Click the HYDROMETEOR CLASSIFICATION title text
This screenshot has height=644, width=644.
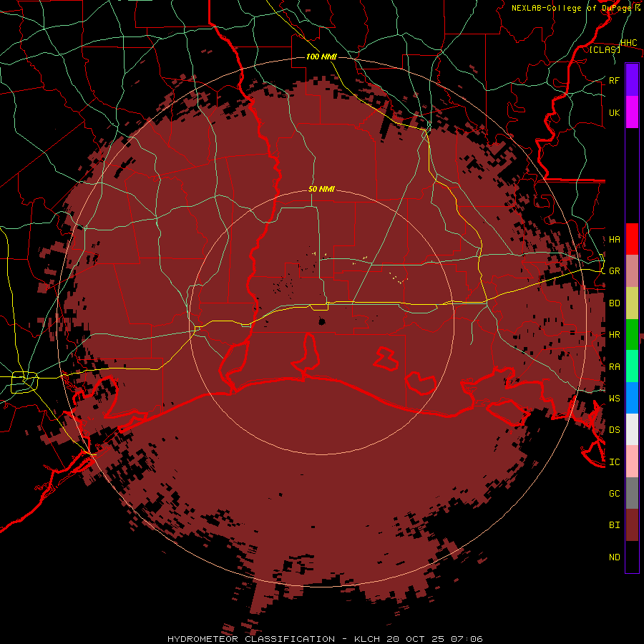251,639
